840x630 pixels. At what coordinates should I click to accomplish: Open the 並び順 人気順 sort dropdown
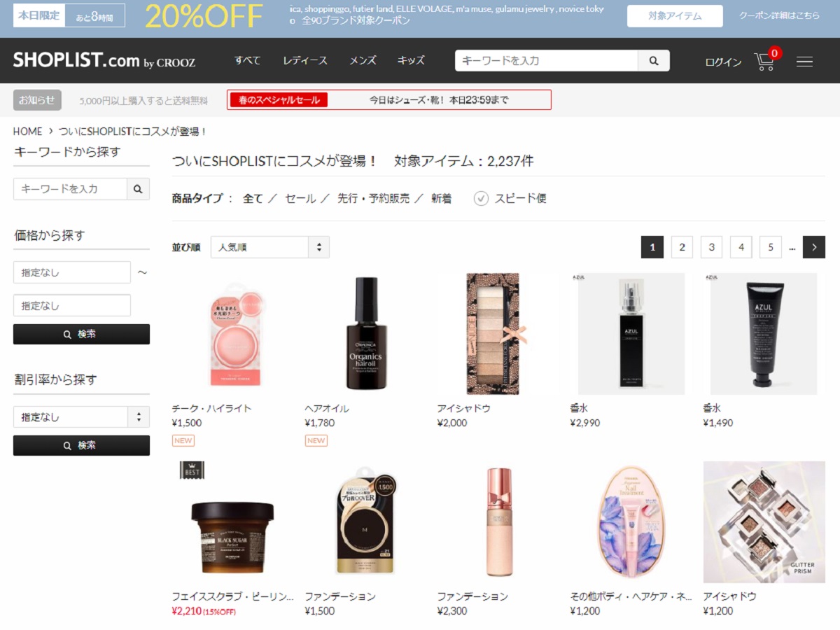269,247
